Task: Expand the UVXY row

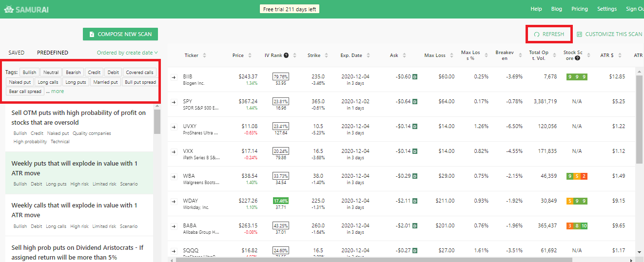Action: pyautogui.click(x=174, y=127)
